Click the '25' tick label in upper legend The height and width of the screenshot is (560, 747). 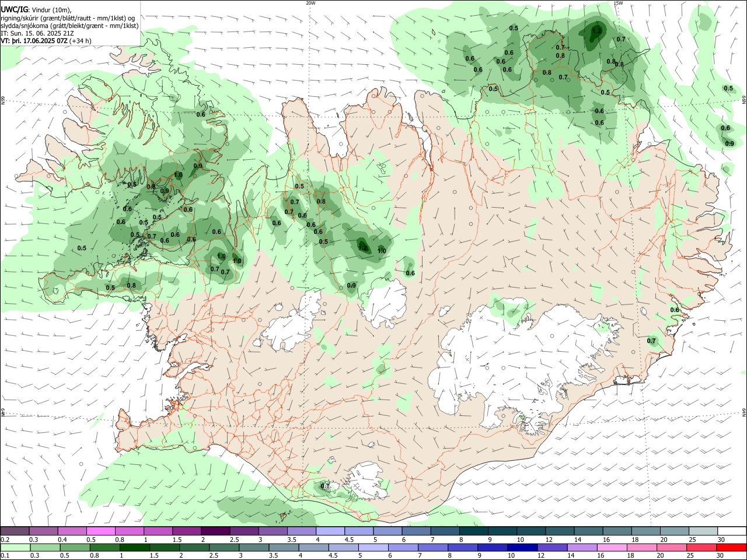(x=692, y=540)
